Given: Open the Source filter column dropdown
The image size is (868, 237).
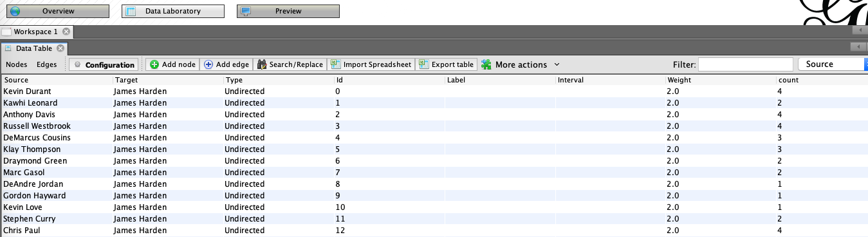Looking at the screenshot, I should [833, 64].
